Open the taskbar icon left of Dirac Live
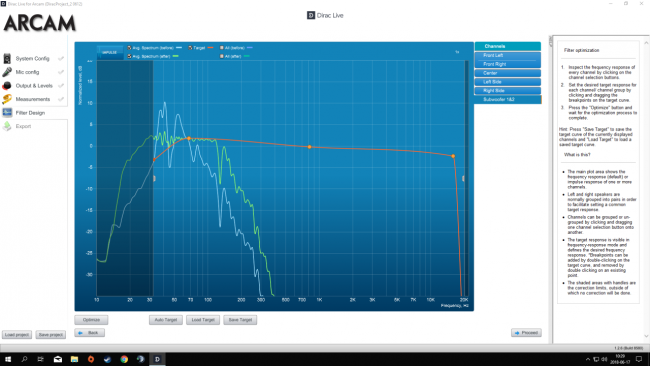Viewport: 650px width, 366px height. click(141, 359)
